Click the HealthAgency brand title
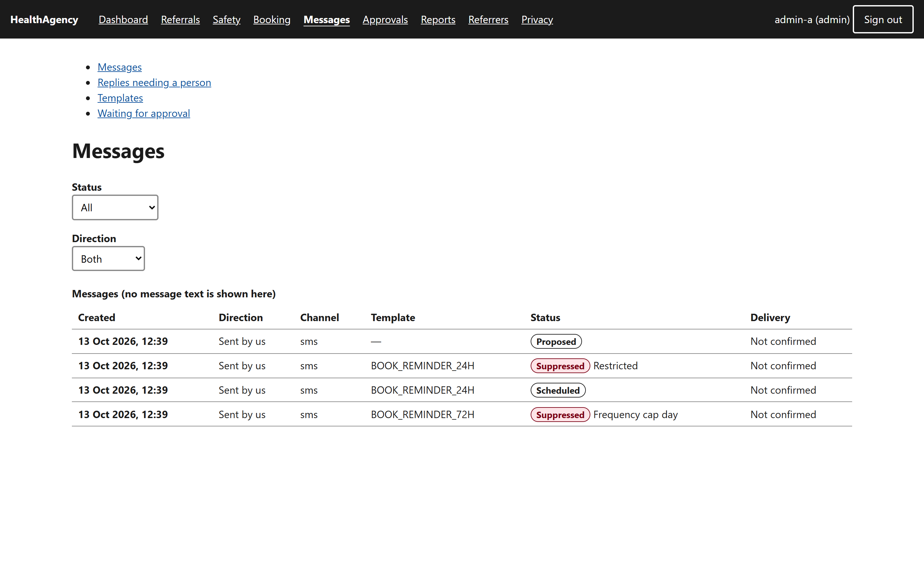The width and height of the screenshot is (924, 578). click(44, 20)
